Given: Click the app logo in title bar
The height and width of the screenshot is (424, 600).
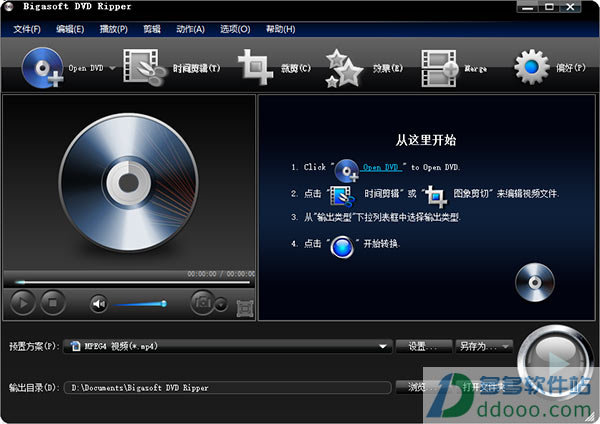Looking at the screenshot, I should pyautogui.click(x=8, y=7).
